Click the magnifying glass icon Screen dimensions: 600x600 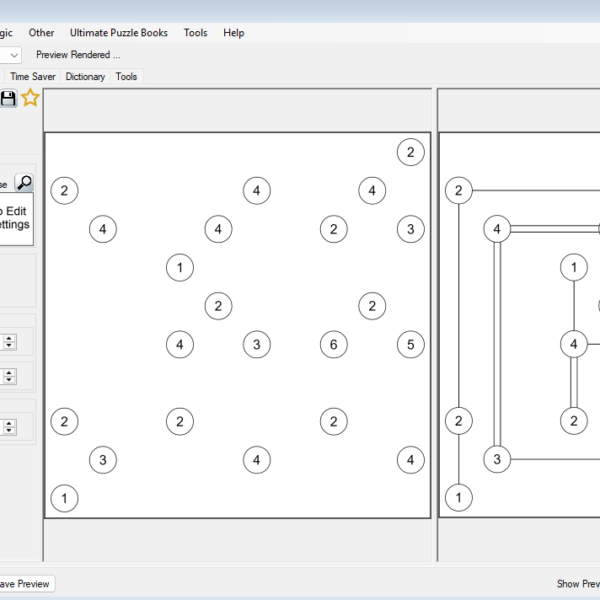[24, 183]
